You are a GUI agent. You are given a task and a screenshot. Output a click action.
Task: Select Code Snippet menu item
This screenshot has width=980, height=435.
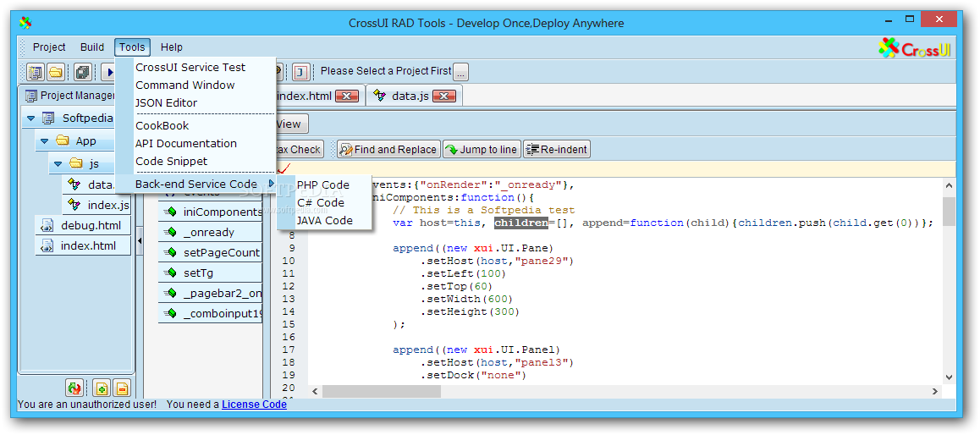coord(172,162)
